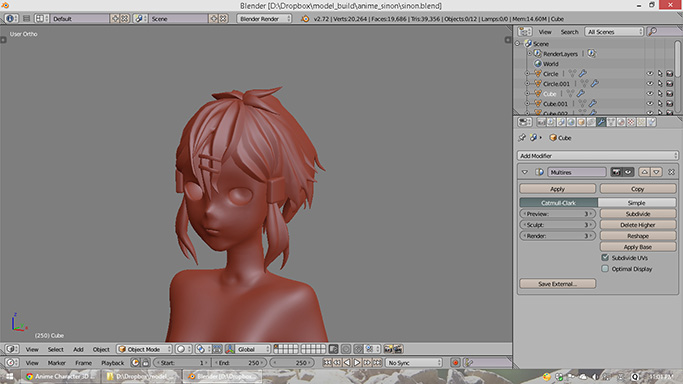
Task: Move Multires modifier down in stack
Action: [656, 172]
